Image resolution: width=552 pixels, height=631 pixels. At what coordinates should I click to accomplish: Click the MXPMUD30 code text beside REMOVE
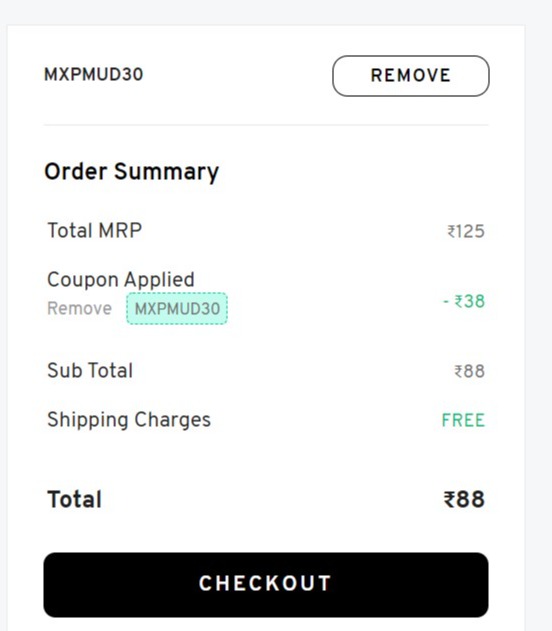(x=93, y=74)
